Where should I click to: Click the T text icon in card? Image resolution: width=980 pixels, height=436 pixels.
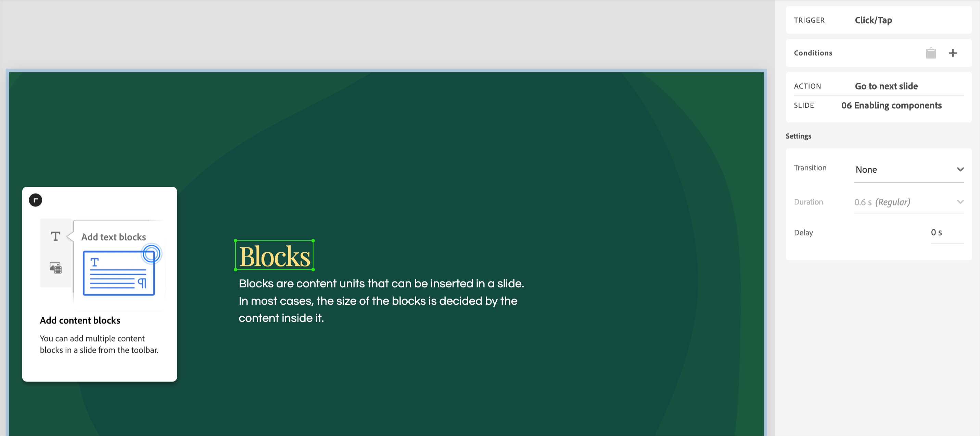55,236
